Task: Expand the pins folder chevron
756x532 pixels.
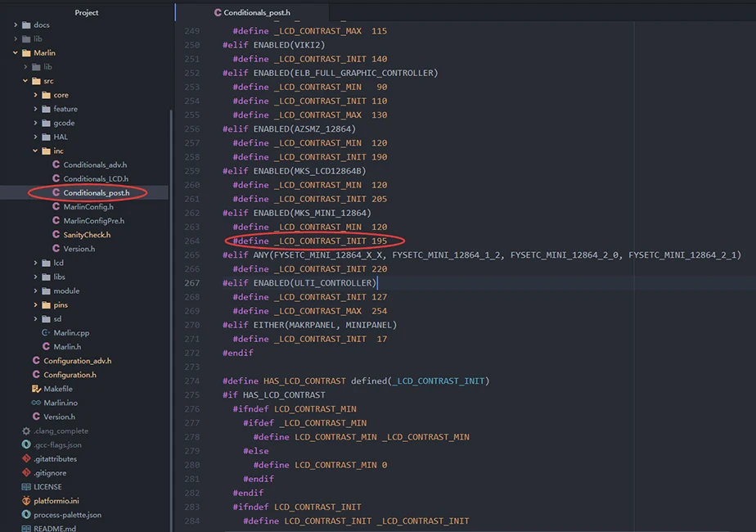Action: (35, 304)
